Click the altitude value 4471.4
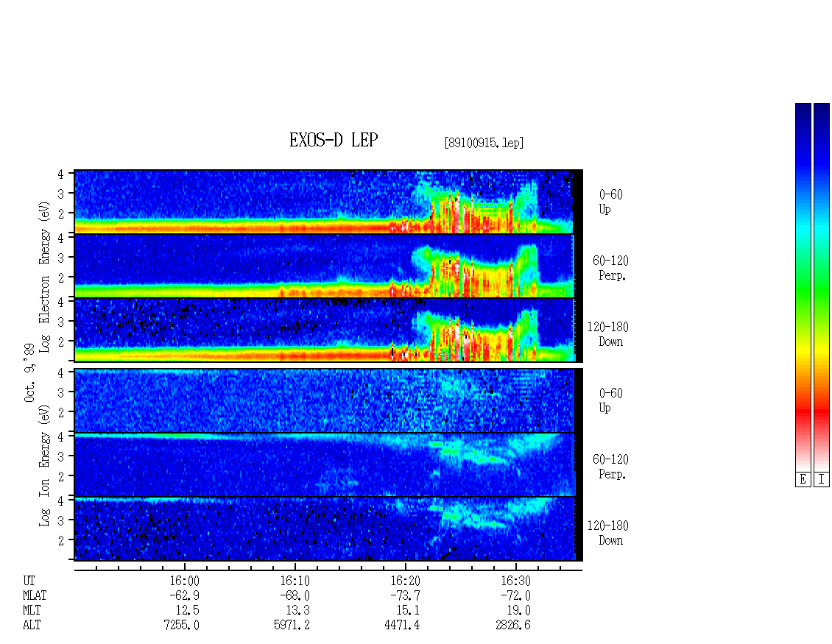This screenshot has height=644, width=832. (402, 625)
